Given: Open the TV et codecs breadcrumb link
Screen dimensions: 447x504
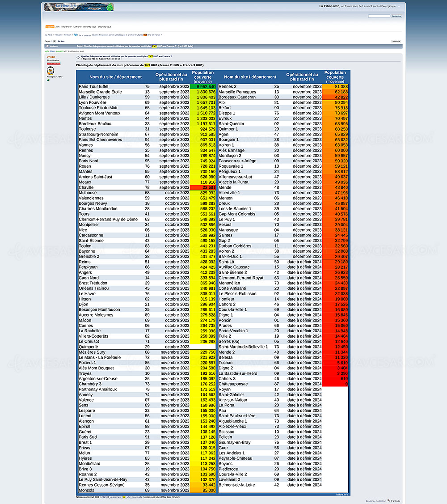Looking at the screenshot, I should point(84,35).
